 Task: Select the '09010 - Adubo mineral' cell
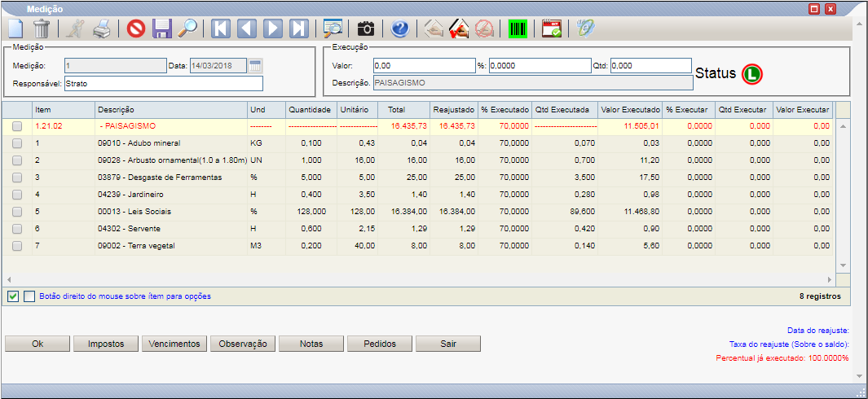point(170,143)
